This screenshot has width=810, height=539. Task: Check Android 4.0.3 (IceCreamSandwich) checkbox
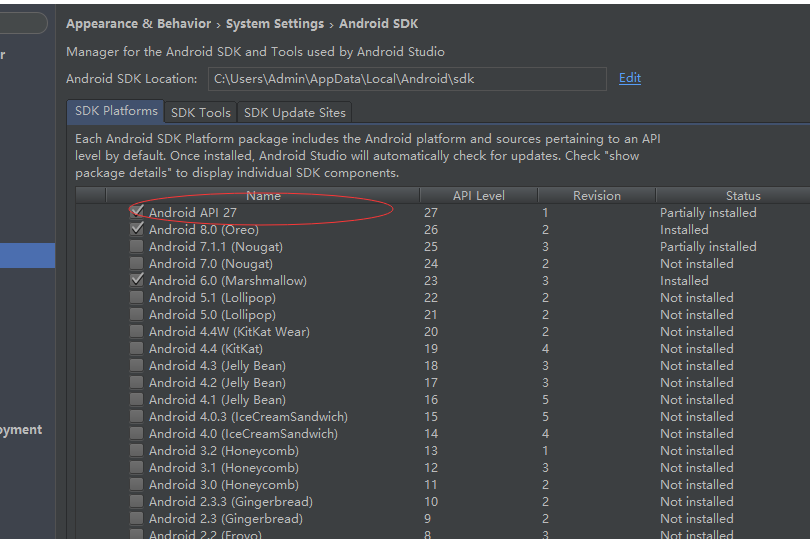click(x=136, y=417)
